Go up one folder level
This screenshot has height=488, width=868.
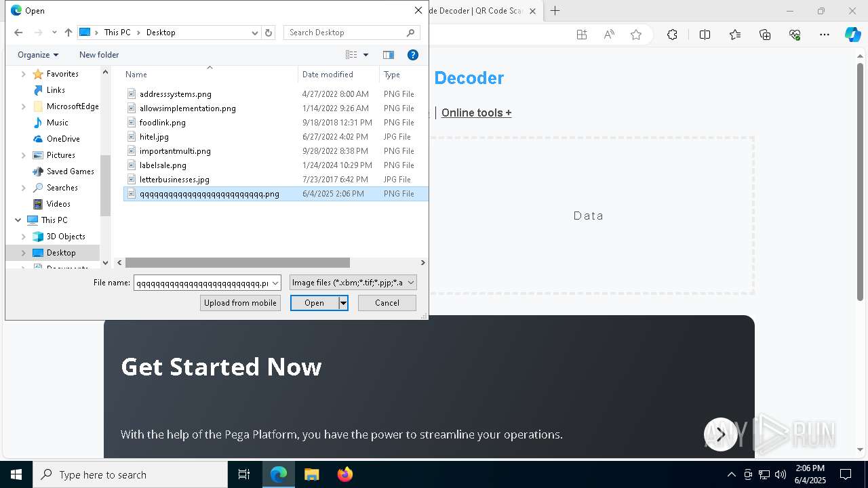click(68, 33)
